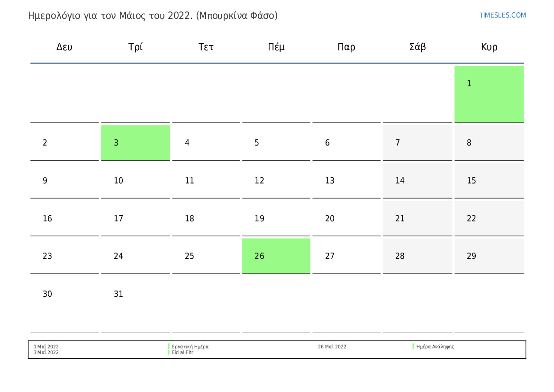Select Monday May 9 cell
This screenshot has height=392, width=554.
(x=64, y=181)
